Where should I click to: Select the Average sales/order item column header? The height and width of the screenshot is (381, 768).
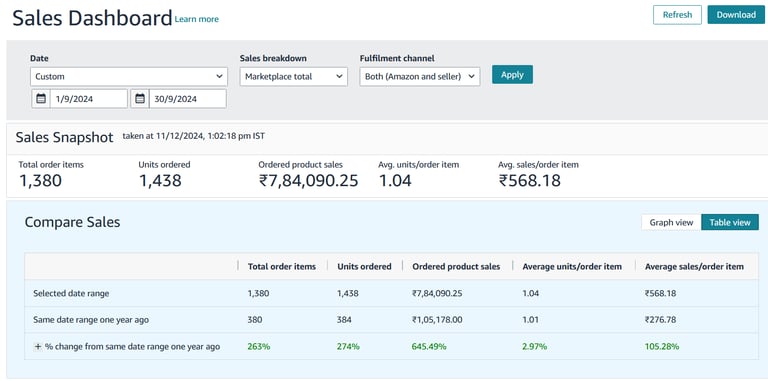point(694,266)
